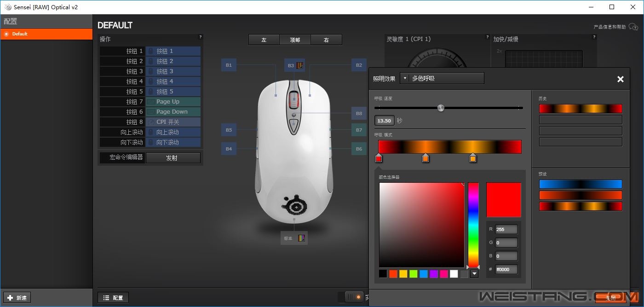Click the R value field showing 255
Image resolution: width=644 pixels, height=307 pixels.
(x=506, y=229)
